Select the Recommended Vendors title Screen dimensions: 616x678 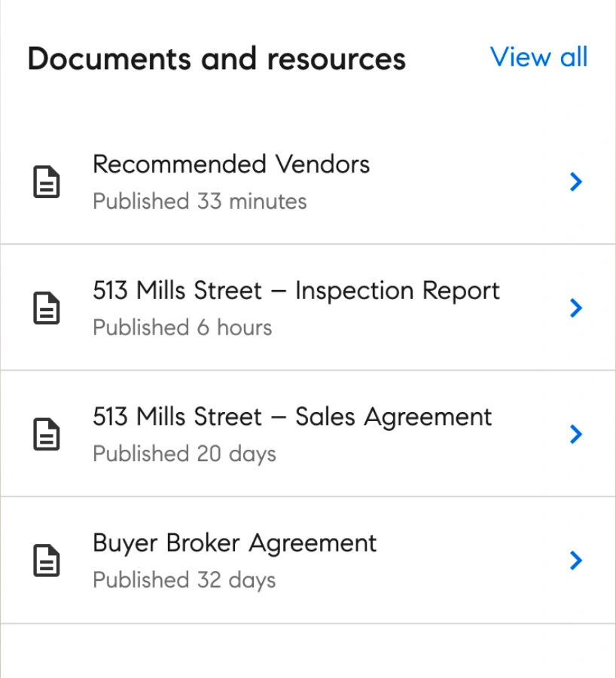tap(231, 164)
